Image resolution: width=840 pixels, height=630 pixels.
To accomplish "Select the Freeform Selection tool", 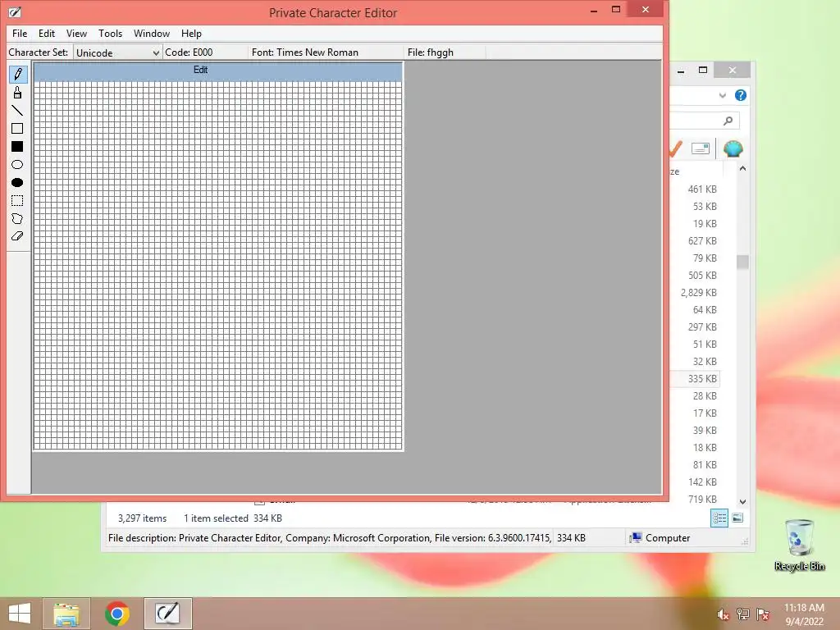I will tap(18, 218).
